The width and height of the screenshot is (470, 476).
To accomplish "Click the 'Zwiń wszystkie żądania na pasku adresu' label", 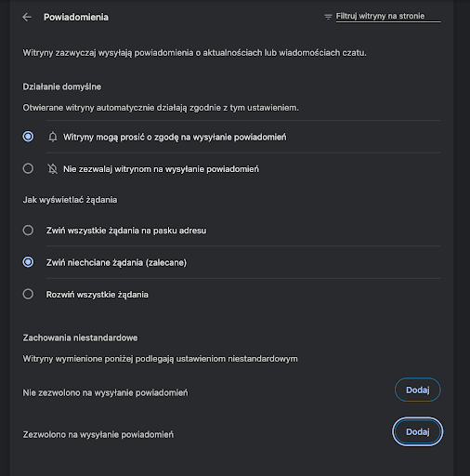I will click(126, 231).
